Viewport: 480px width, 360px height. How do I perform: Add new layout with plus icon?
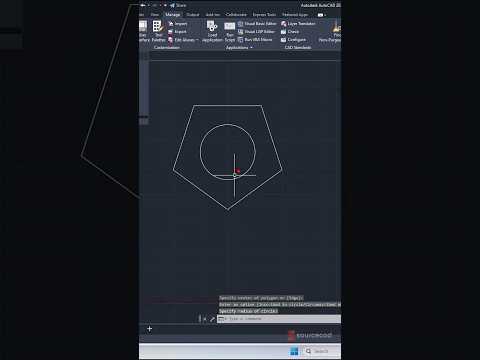149,329
